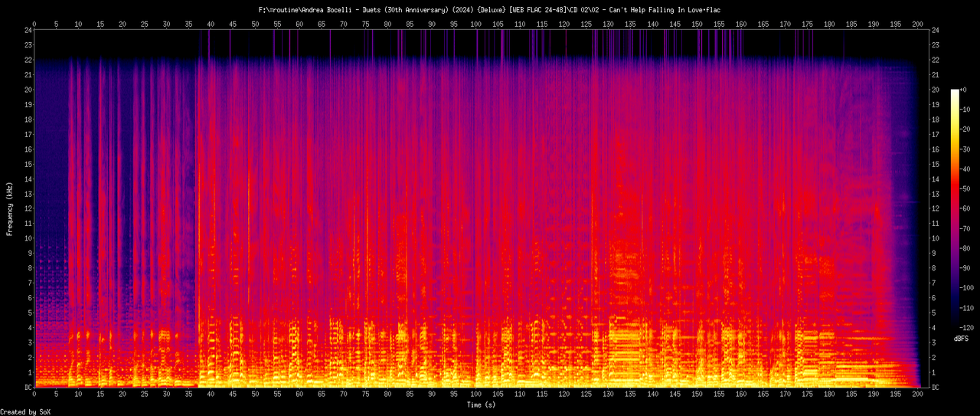Click the FLAC file path title text
Screen dimensions: 980x416
point(490,10)
